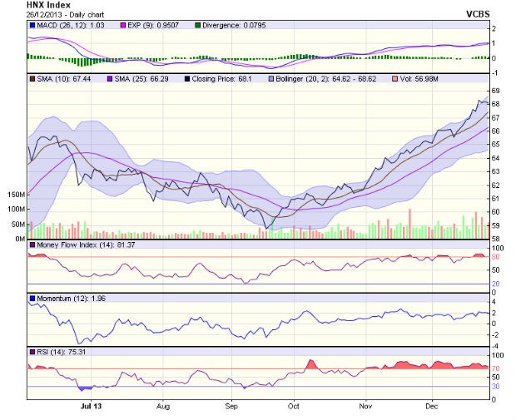Click the 69 price axis label
Screen dimensions: 516x420
(x=494, y=90)
